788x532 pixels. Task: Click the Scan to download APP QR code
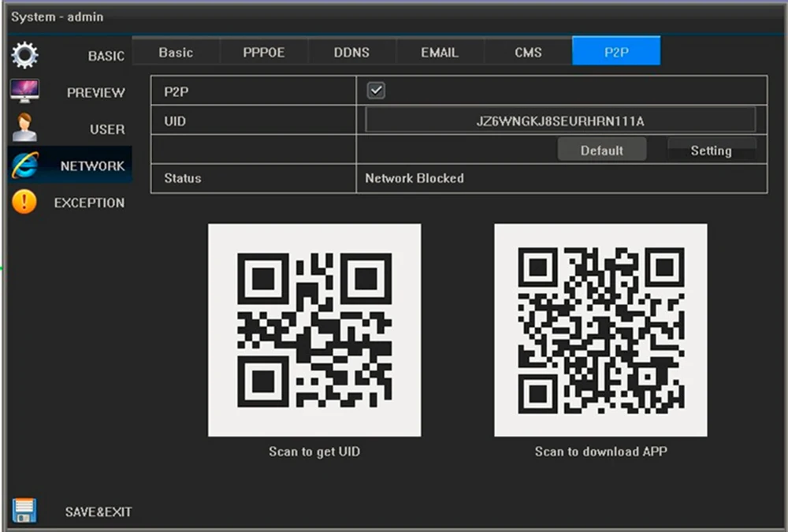[600, 330]
